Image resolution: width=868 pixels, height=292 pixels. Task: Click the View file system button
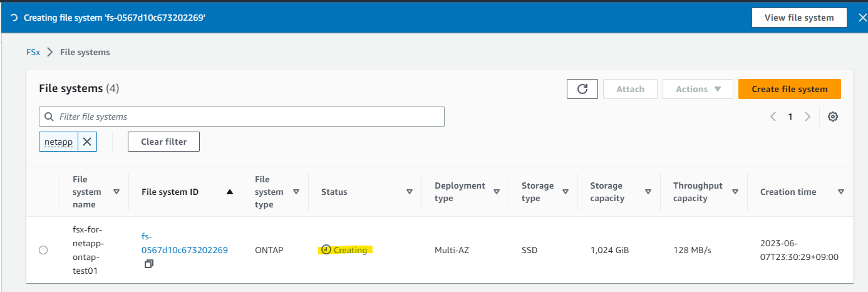(798, 18)
